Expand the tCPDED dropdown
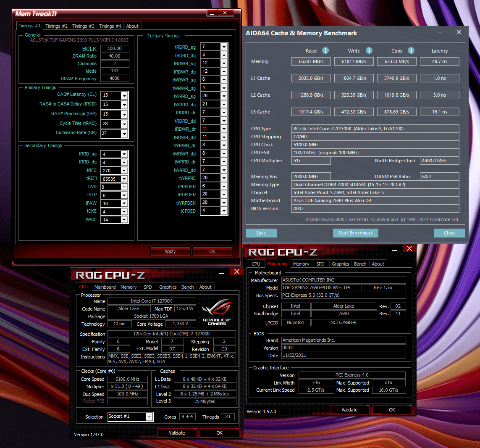This screenshot has width=480, height=448. [224, 211]
